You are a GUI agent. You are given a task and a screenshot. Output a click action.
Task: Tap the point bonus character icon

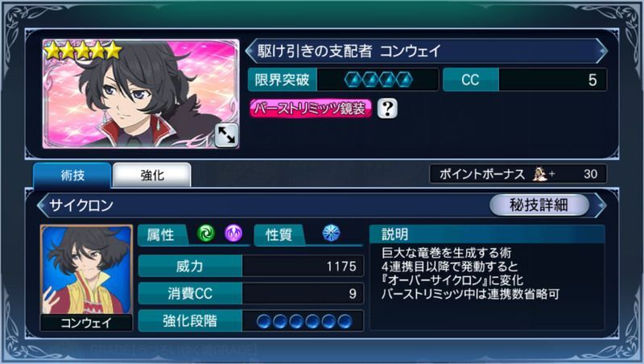click(539, 174)
